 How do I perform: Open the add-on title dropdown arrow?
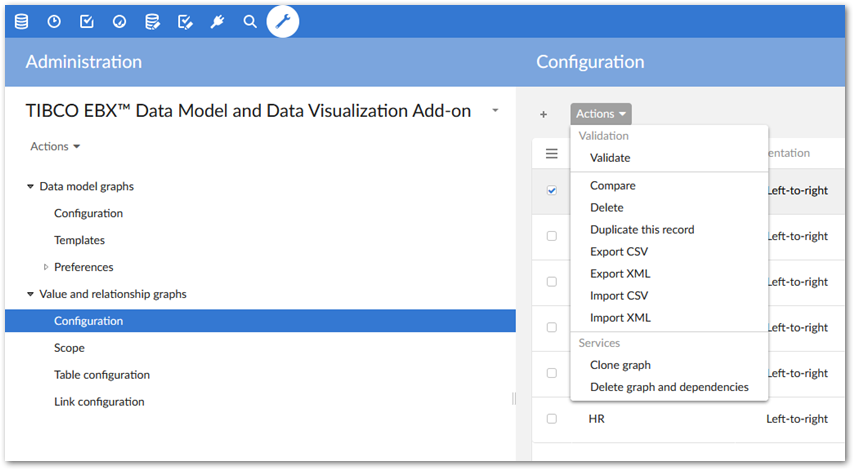[495, 111]
